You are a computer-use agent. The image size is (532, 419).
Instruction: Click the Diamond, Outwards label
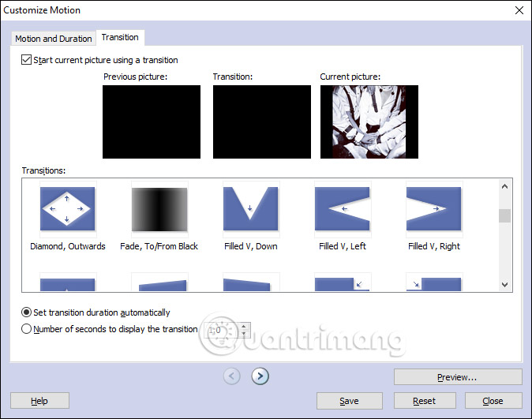[68, 246]
